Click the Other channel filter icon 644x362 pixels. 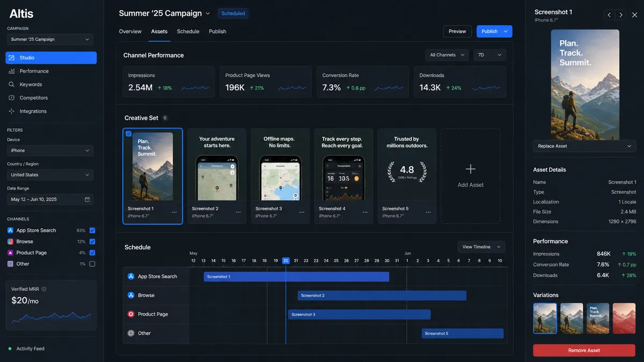(11, 264)
